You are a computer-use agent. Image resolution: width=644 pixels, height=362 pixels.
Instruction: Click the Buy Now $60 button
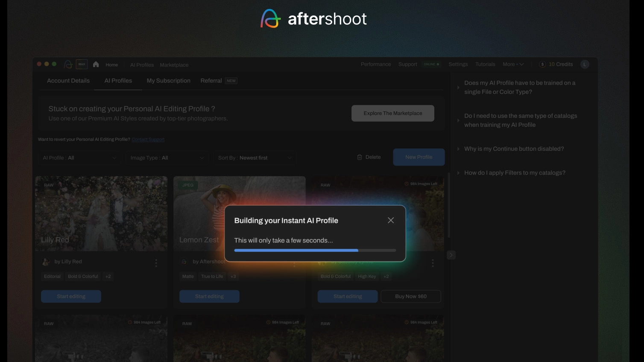(411, 296)
